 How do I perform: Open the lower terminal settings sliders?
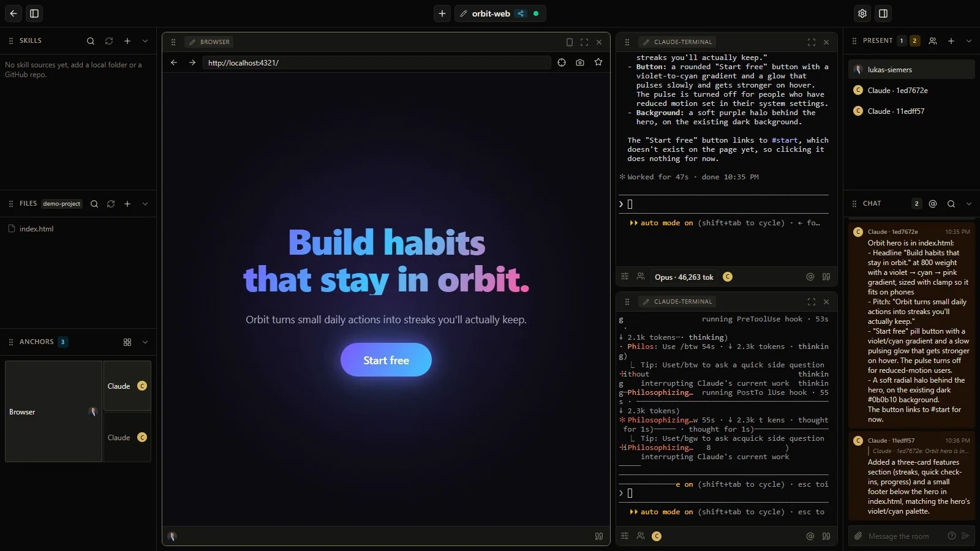coord(625,536)
